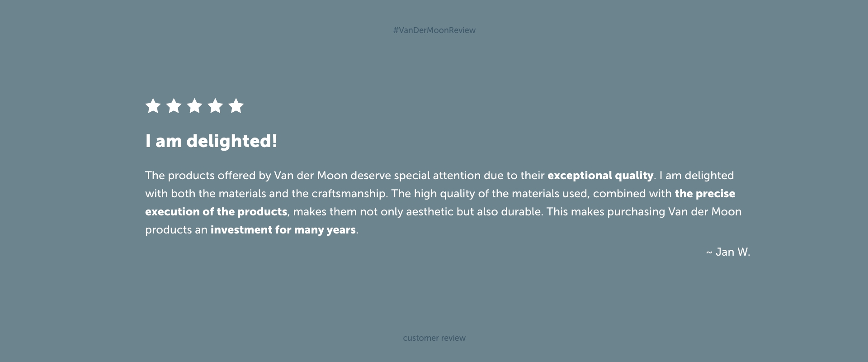Viewport: 868px width, 362px height.
Task: Click the #VanDerMoonReview hashtag
Action: [x=434, y=30]
